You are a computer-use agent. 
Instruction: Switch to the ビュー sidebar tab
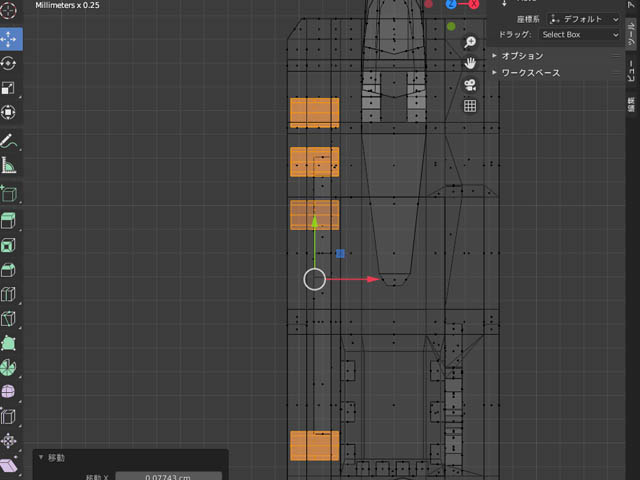pos(632,71)
